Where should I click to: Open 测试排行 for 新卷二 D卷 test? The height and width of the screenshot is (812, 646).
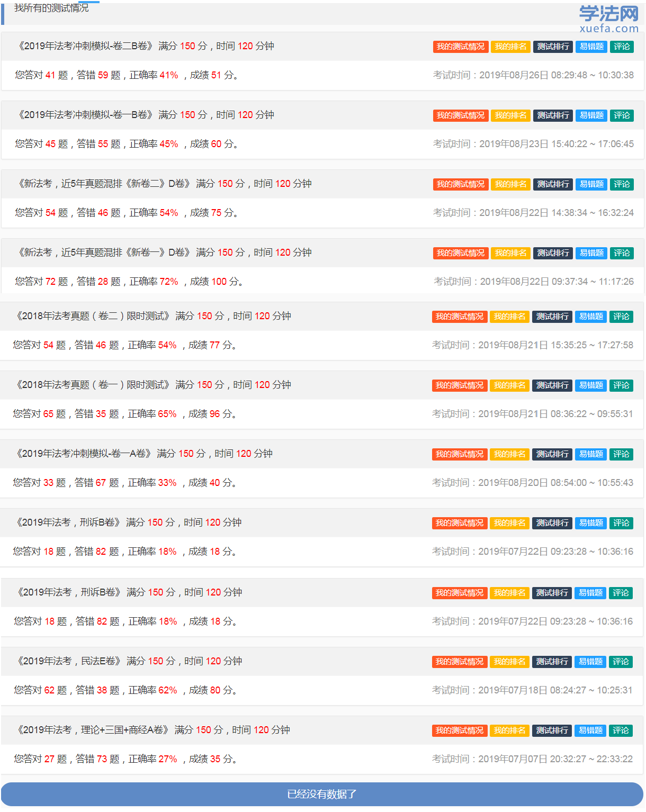point(553,184)
